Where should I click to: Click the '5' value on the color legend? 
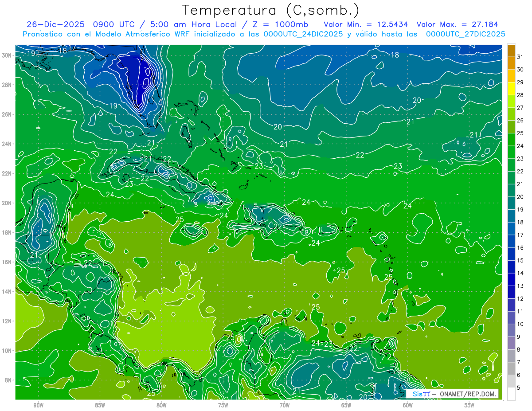coord(518,388)
